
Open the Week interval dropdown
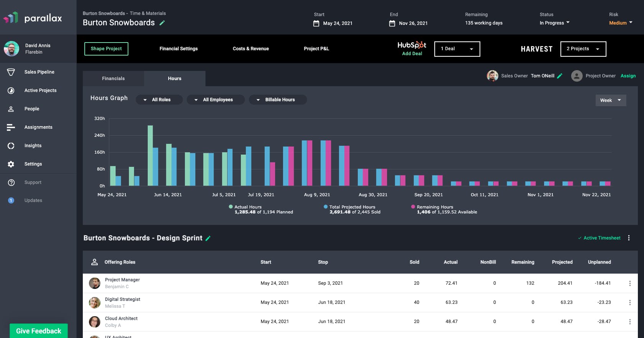(x=611, y=100)
